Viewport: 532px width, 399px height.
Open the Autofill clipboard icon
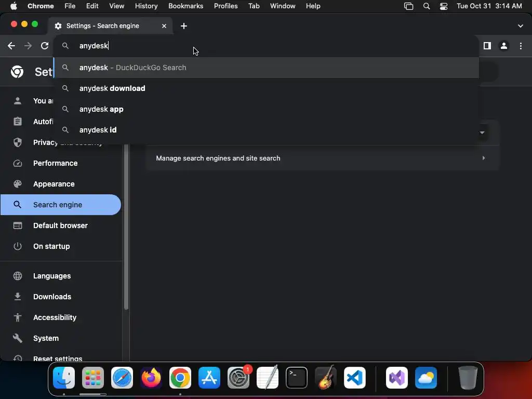tap(18, 122)
